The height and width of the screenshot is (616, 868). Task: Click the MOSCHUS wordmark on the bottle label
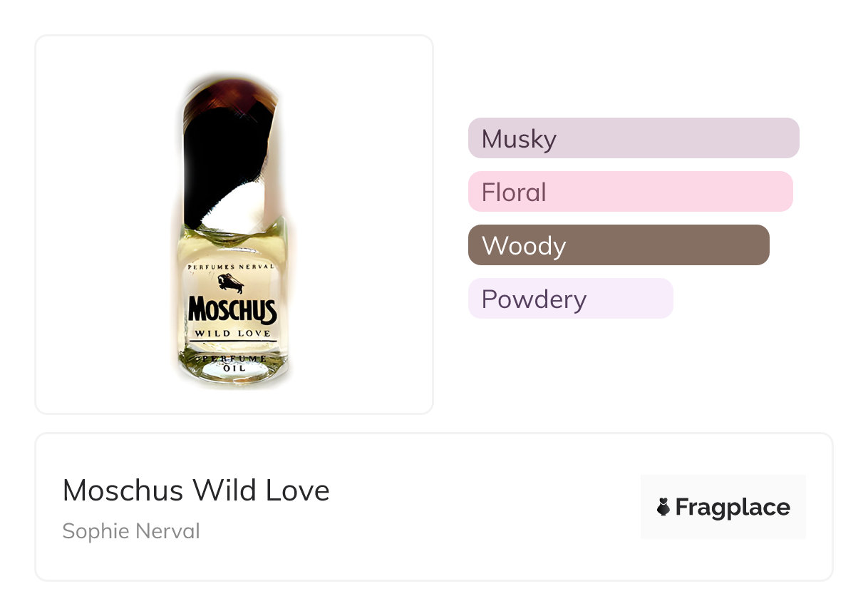pyautogui.click(x=232, y=311)
